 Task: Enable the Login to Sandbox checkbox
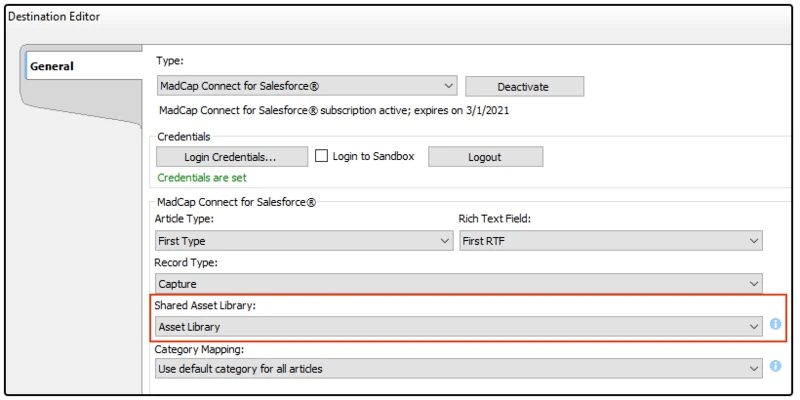(x=321, y=156)
